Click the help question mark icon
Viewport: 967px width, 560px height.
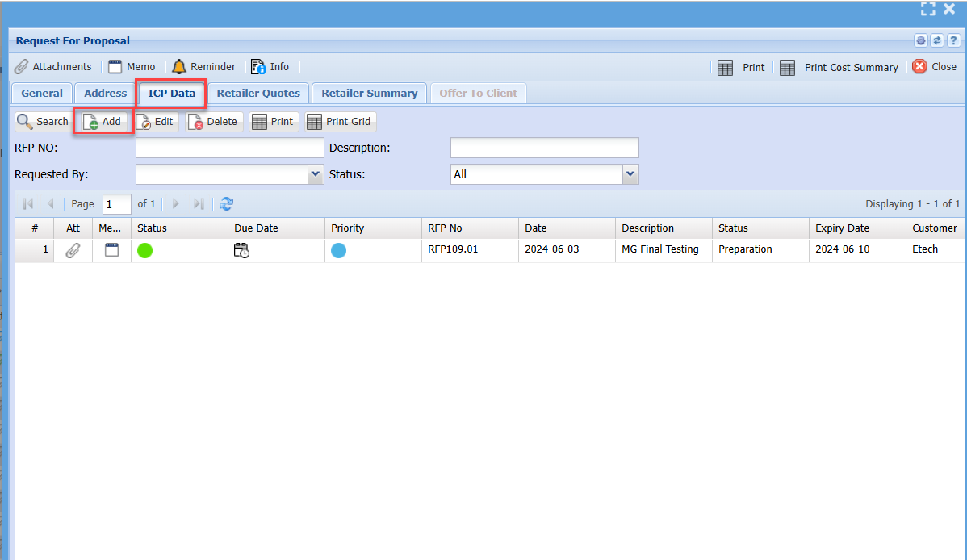click(x=953, y=41)
